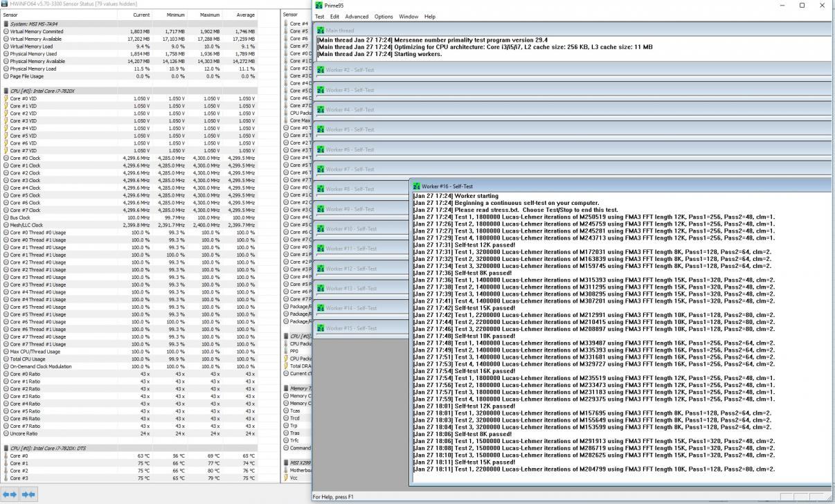The height and width of the screenshot is (504, 835).
Task: Click the Main thread window icon in Prime95
Action: point(321,30)
